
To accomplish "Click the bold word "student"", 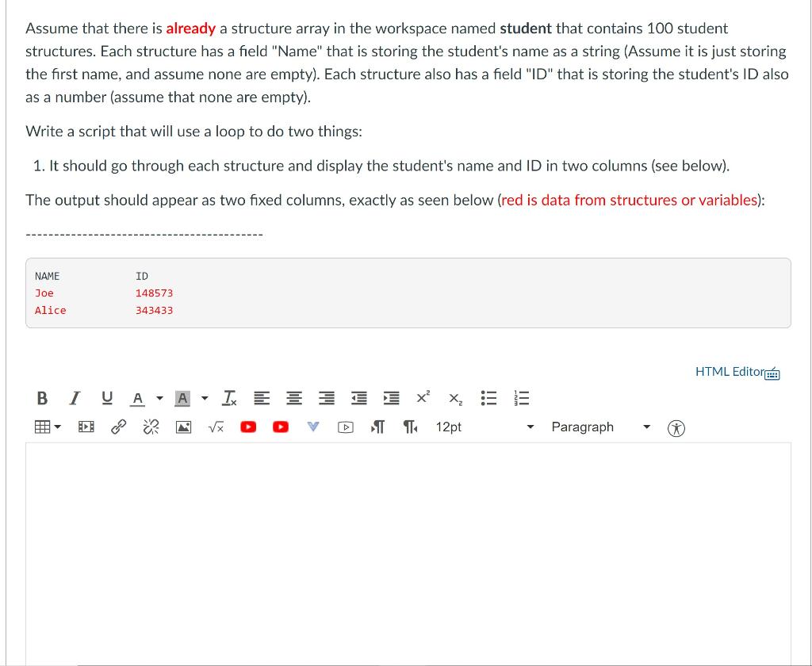I will click(x=526, y=29).
